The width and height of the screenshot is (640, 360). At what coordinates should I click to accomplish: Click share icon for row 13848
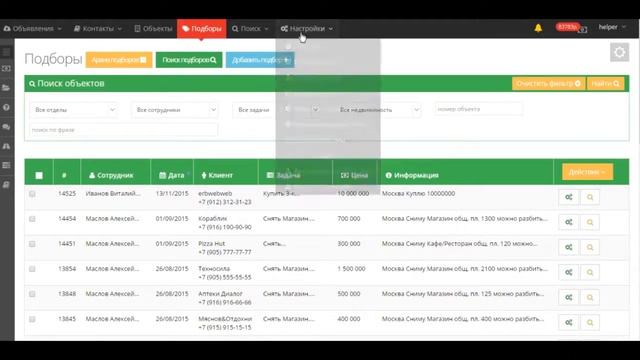[x=569, y=298]
